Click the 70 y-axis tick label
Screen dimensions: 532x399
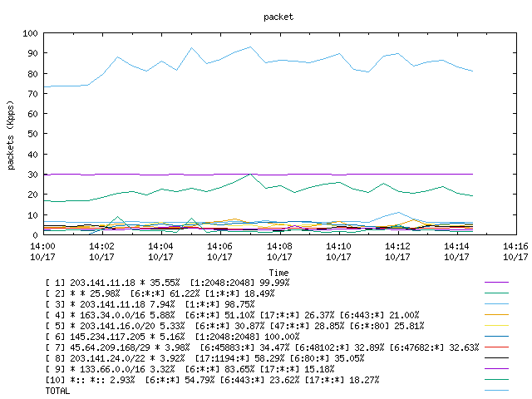(x=32, y=94)
